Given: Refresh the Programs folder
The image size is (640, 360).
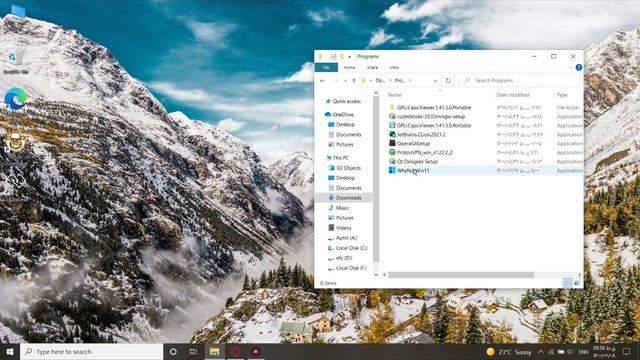Looking at the screenshot, I should [x=448, y=81].
